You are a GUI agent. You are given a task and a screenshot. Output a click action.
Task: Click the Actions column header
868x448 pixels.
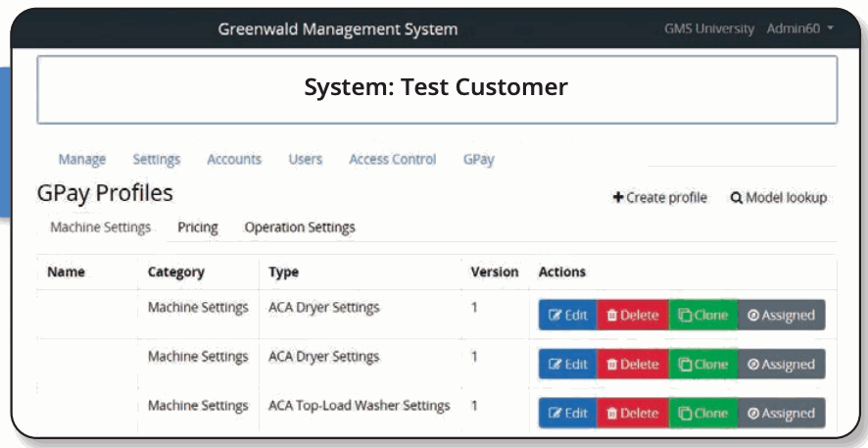(x=562, y=272)
